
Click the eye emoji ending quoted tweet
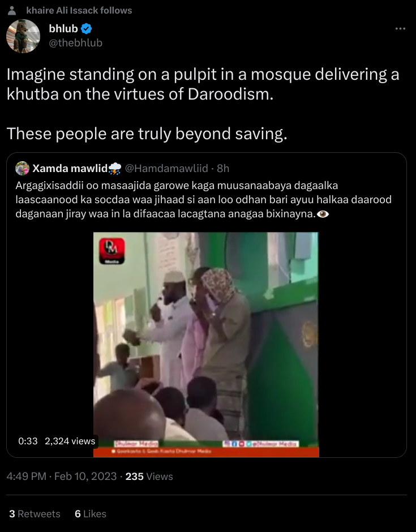[323, 214]
